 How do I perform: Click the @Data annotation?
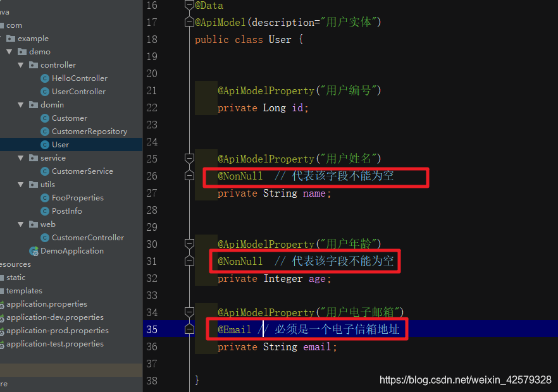(x=209, y=6)
